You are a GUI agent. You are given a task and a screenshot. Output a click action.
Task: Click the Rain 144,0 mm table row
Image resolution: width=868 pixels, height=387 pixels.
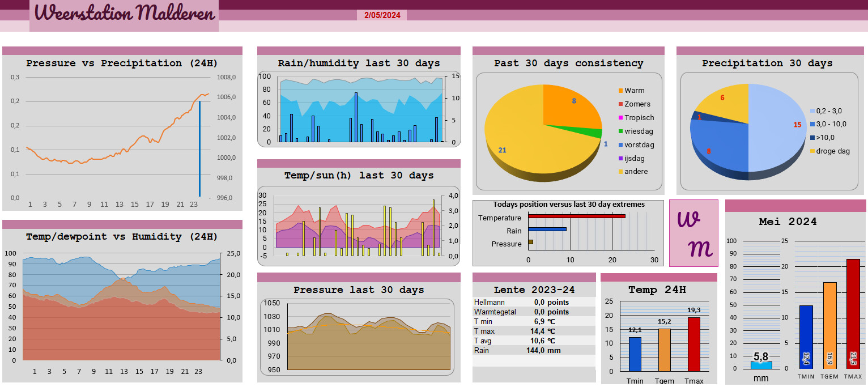(x=534, y=351)
